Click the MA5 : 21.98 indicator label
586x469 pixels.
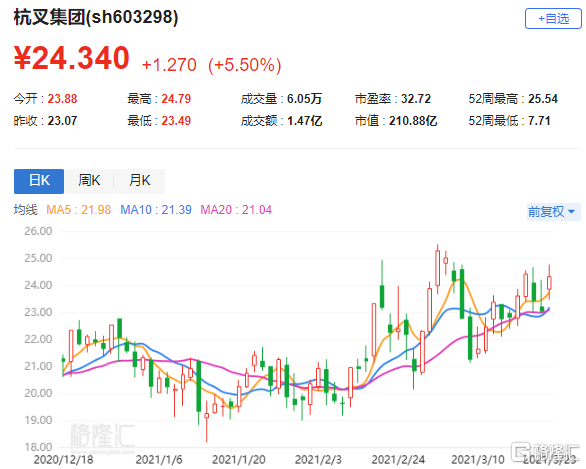78,210
